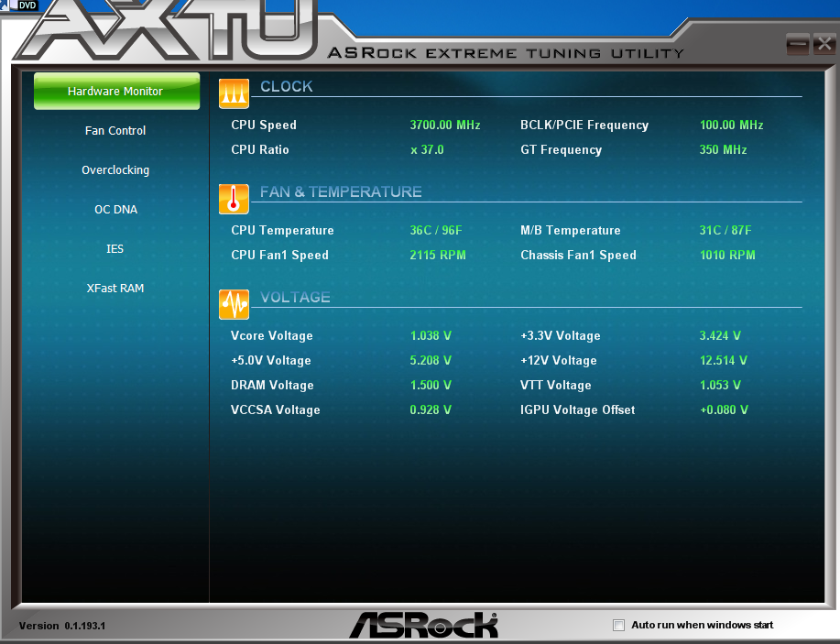Click the Version 0.1.193.1 text
This screenshot has width=840, height=644.
click(62, 626)
